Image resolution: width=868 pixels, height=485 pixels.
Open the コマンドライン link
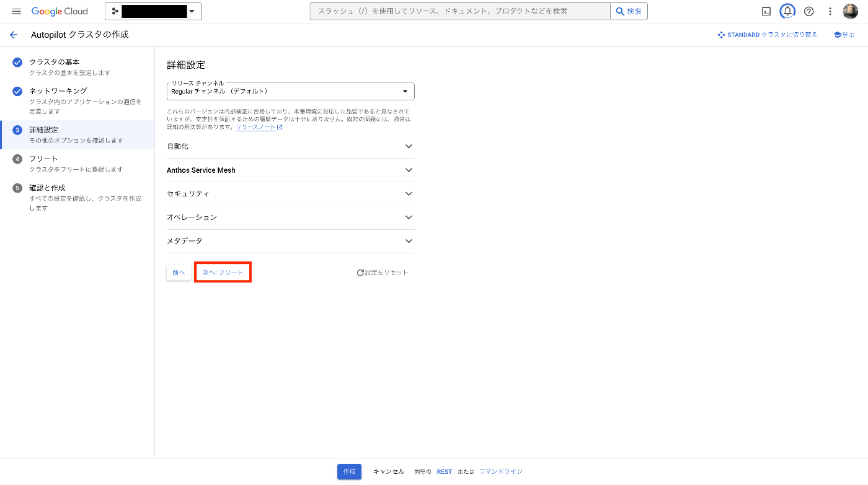click(x=500, y=471)
